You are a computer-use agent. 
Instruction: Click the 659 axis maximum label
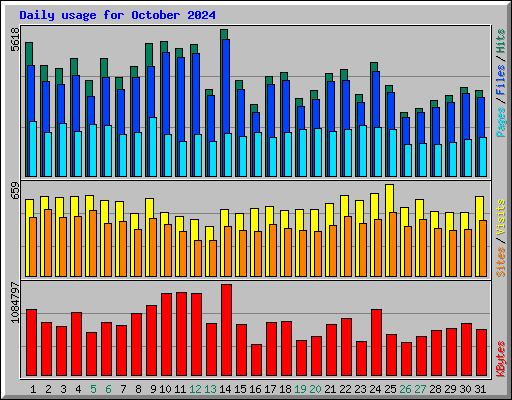15,190
